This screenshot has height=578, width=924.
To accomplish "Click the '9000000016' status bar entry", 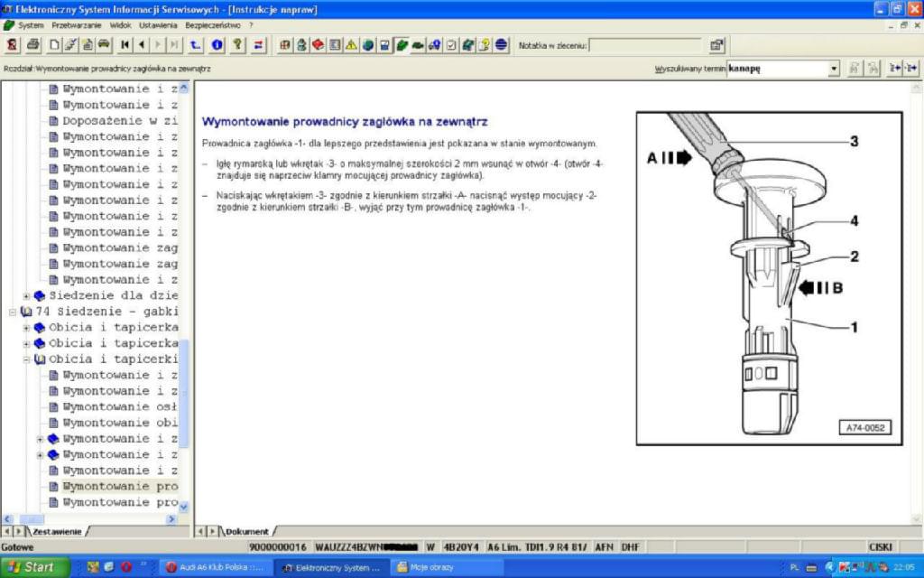I will pyautogui.click(x=278, y=547).
